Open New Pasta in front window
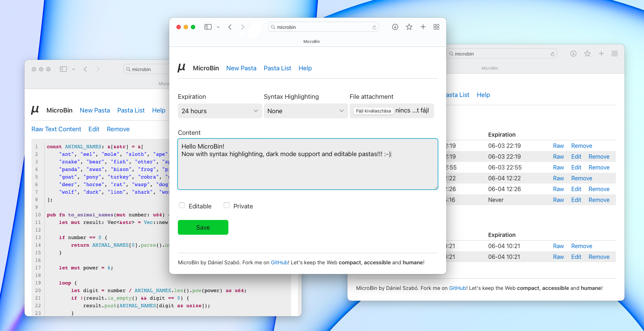 (x=241, y=68)
